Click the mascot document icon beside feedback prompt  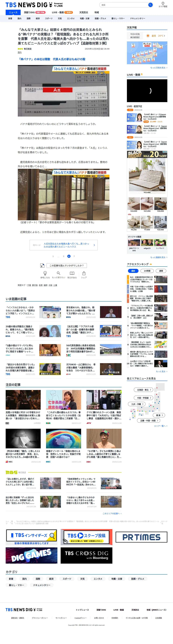click(x=42, y=265)
